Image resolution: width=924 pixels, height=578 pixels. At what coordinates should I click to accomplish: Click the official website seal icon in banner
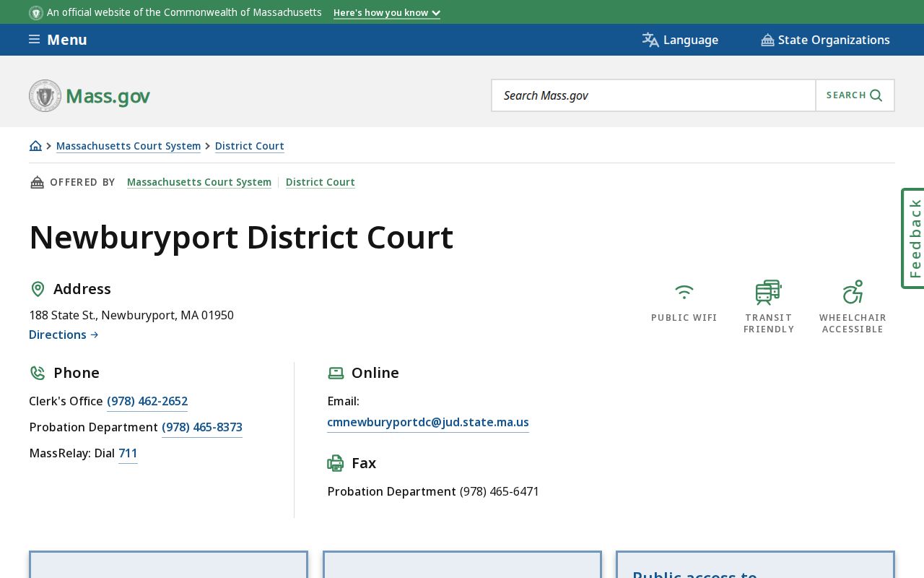click(36, 12)
